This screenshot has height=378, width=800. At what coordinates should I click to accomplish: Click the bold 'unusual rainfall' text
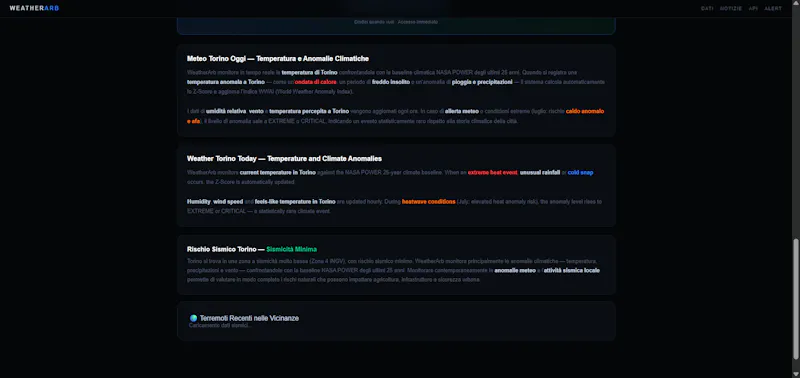point(540,172)
